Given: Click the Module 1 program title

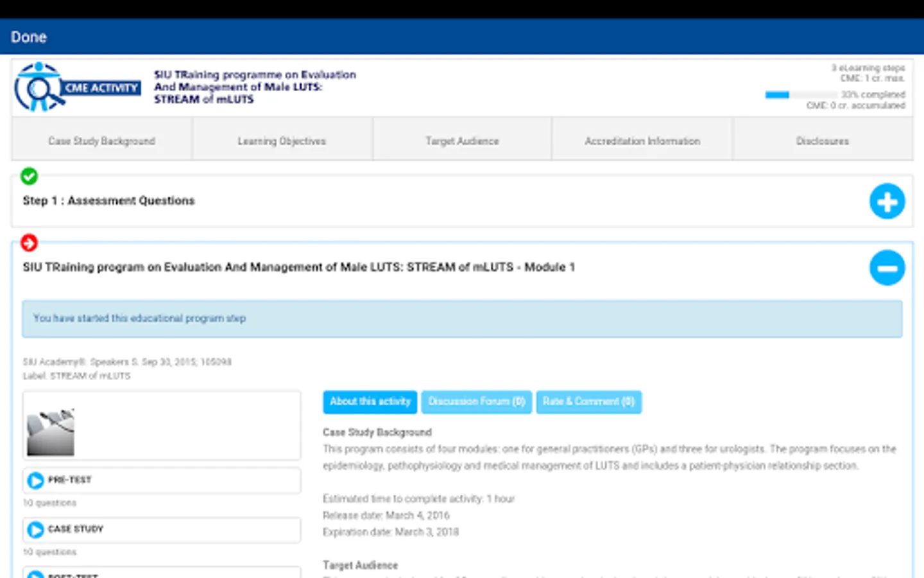Looking at the screenshot, I should [299, 267].
